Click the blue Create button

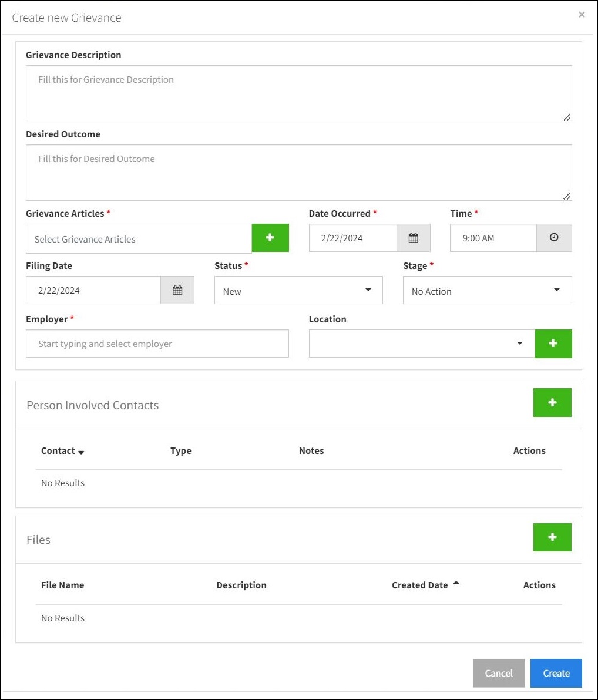(x=556, y=673)
